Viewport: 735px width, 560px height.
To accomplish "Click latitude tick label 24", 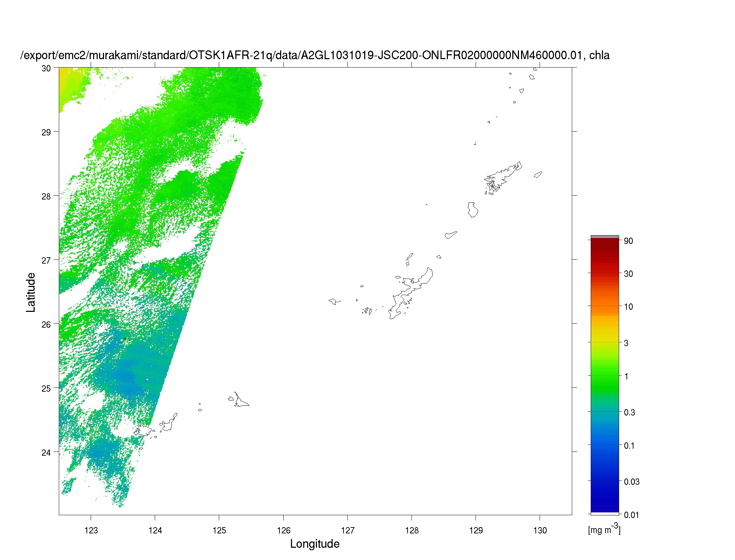I will (46, 453).
